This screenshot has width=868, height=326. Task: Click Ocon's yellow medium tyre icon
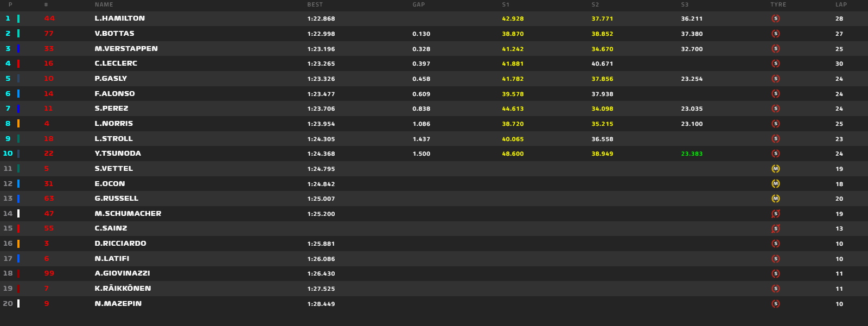776,184
